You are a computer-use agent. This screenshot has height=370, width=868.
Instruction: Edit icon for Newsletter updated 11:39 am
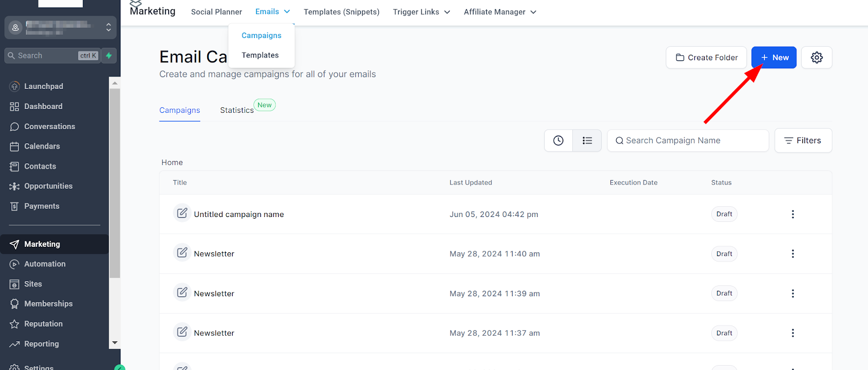pos(182,292)
